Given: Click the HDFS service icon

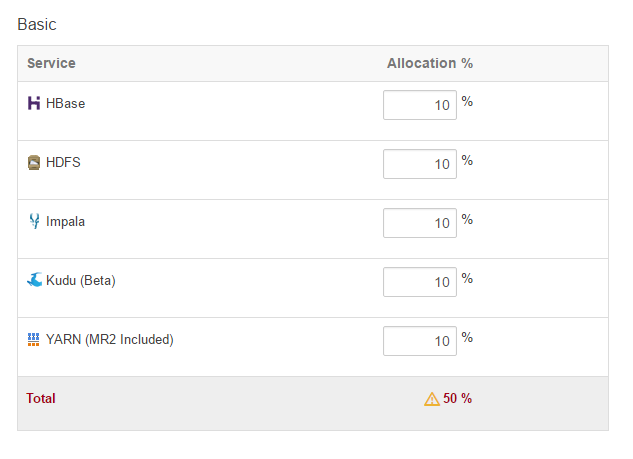Looking at the screenshot, I should [34, 162].
